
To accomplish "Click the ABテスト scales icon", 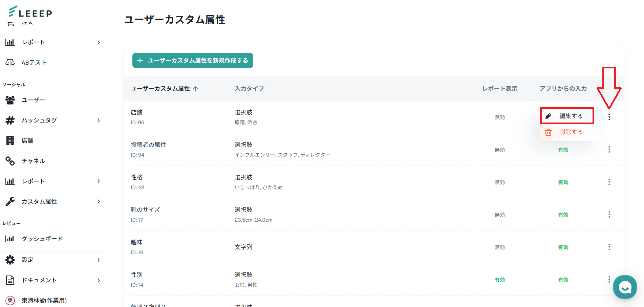I will point(10,63).
